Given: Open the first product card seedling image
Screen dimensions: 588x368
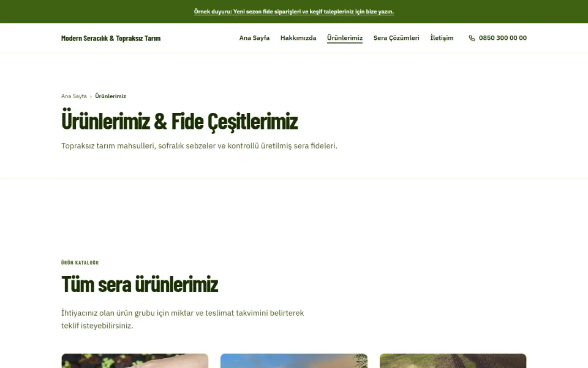Looking at the screenshot, I should point(135,361).
